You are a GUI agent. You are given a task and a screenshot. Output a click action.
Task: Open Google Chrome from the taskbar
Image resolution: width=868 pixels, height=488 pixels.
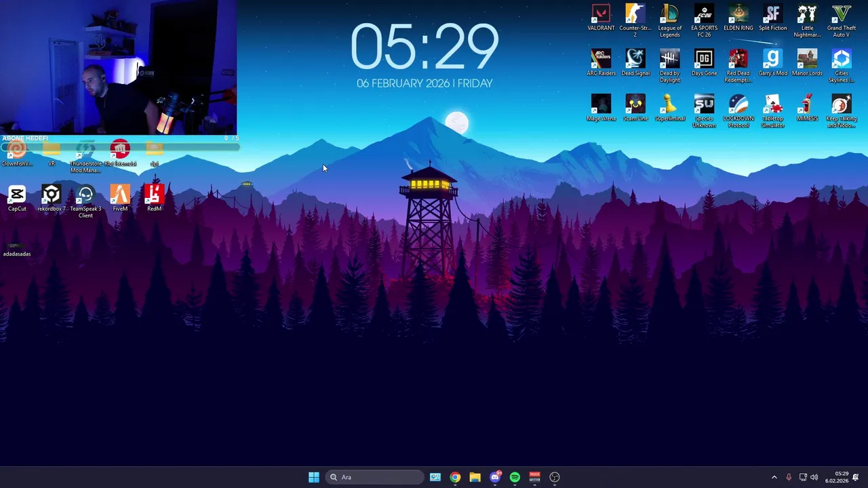pos(455,477)
